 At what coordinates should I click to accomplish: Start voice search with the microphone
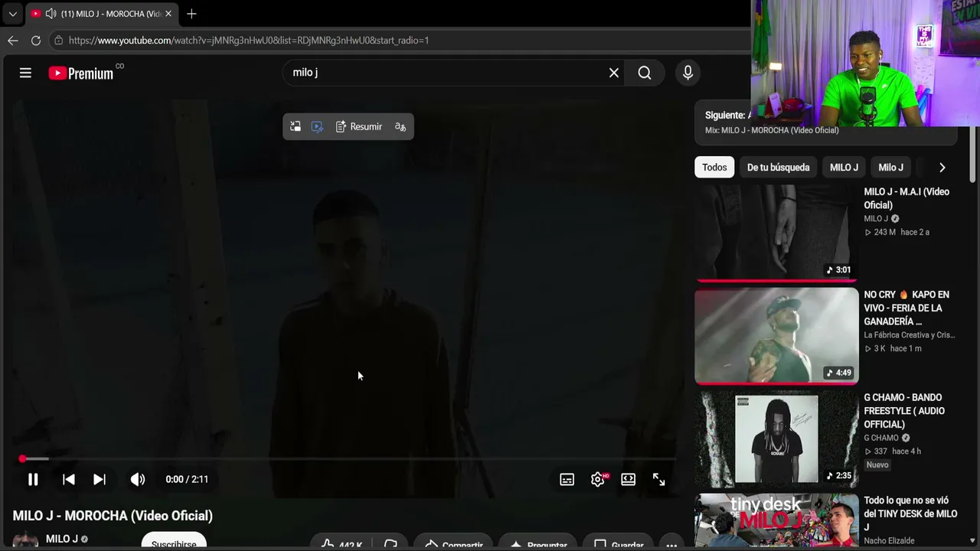[688, 73]
